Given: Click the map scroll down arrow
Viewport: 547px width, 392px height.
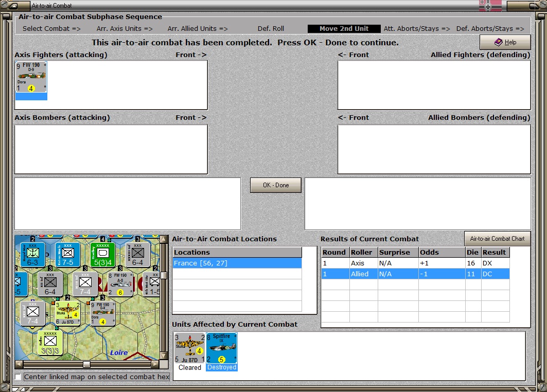Looking at the screenshot, I should (163, 355).
